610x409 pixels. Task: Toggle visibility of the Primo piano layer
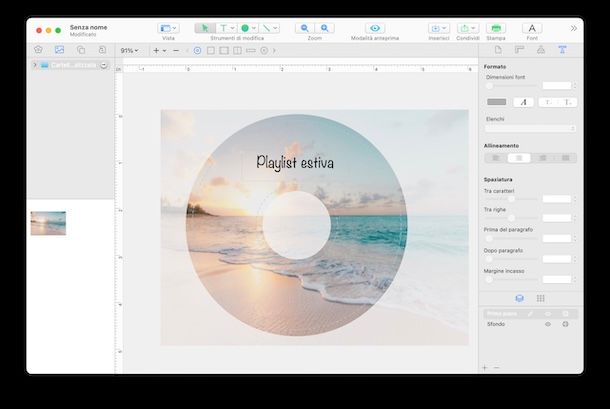pyautogui.click(x=547, y=313)
